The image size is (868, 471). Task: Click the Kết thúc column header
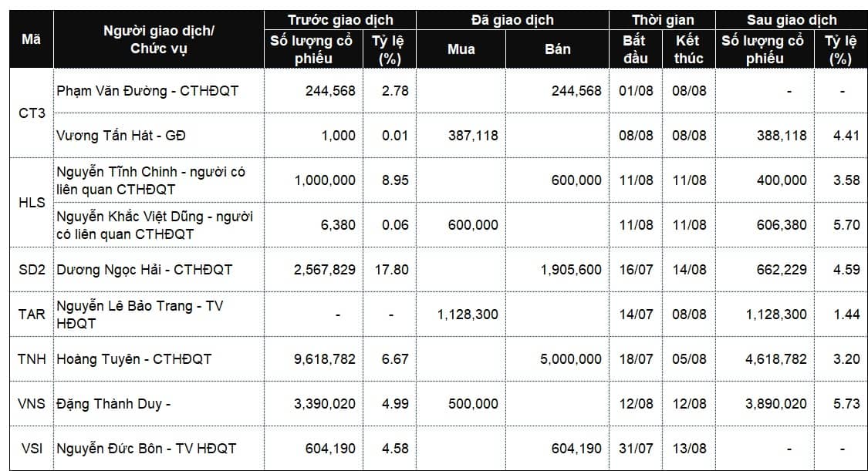coord(688,49)
